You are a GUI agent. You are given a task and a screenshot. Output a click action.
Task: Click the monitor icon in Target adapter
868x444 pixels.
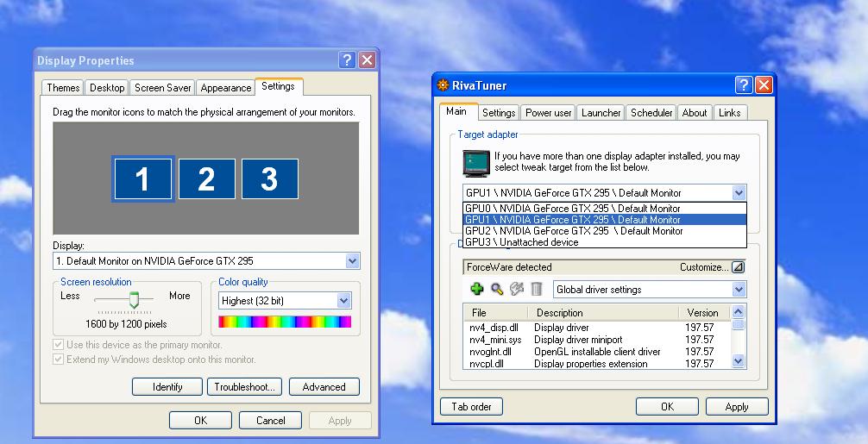(476, 163)
